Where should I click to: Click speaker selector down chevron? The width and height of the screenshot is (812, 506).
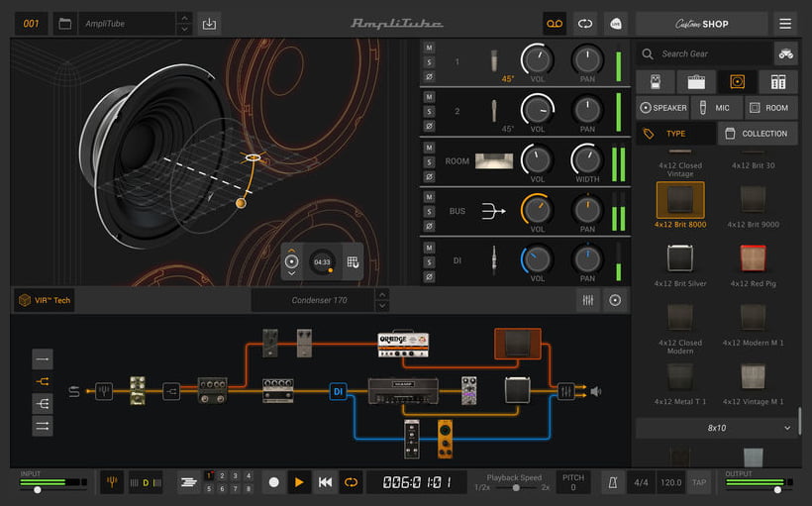point(291,274)
